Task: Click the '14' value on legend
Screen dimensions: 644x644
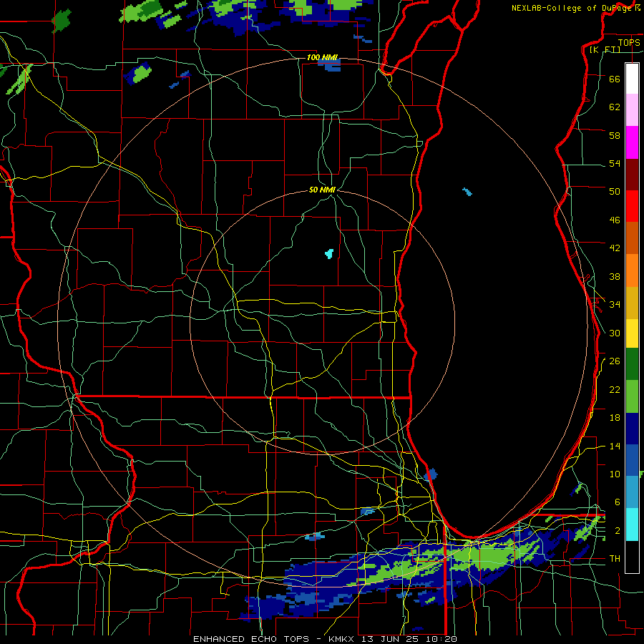Action: pyautogui.click(x=615, y=446)
